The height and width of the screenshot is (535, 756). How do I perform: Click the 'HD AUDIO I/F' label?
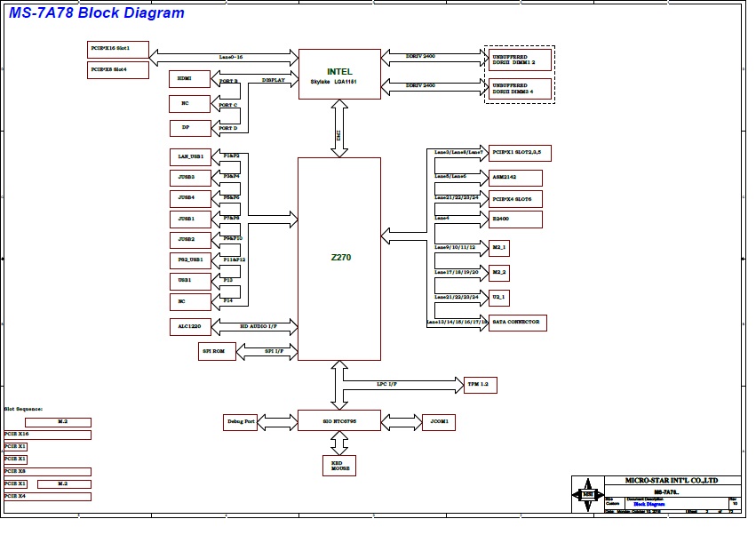(259, 326)
